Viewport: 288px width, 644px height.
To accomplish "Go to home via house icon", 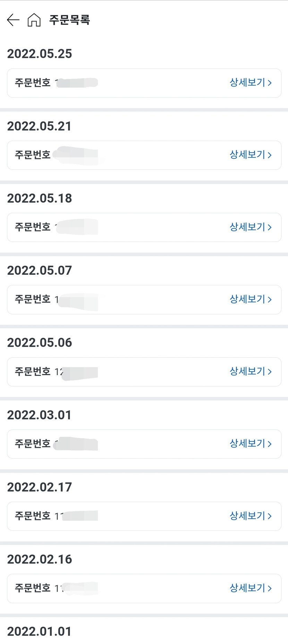I will pyautogui.click(x=34, y=20).
